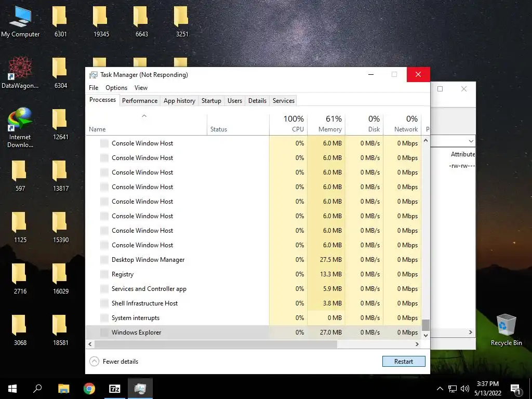Launch Internet Download Manager shortcut

pyautogui.click(x=20, y=127)
